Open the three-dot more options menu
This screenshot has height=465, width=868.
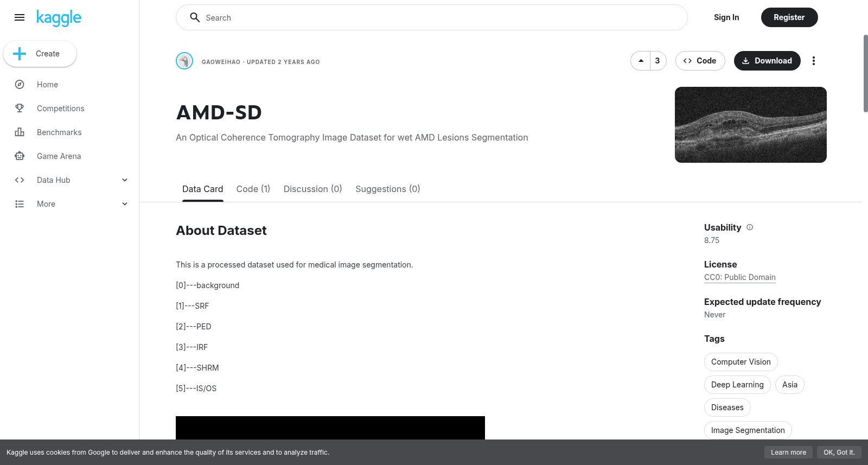pos(813,61)
